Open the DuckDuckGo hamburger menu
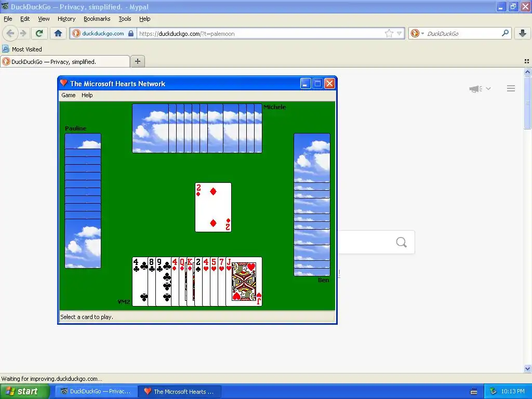Viewport: 532px width, 399px height. [x=511, y=88]
